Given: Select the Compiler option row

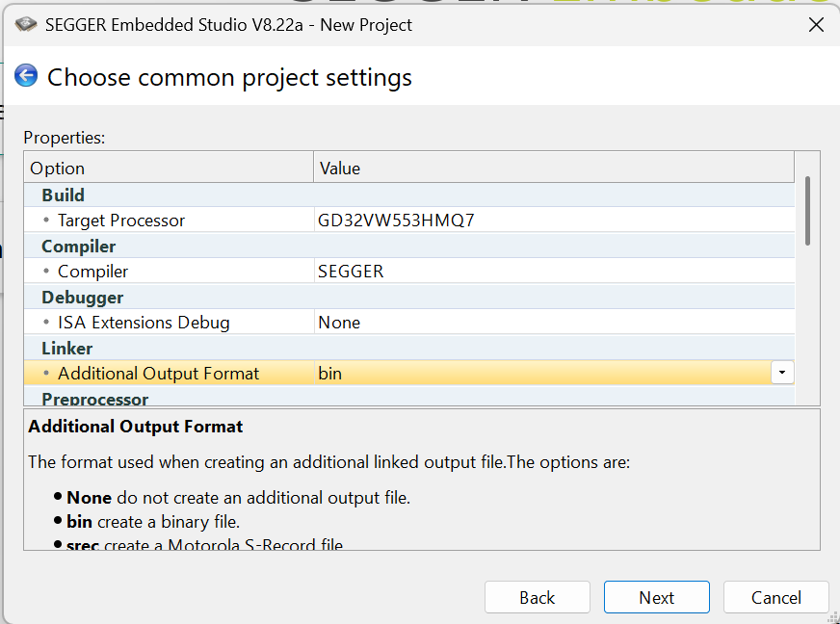Looking at the screenshot, I should (92, 272).
